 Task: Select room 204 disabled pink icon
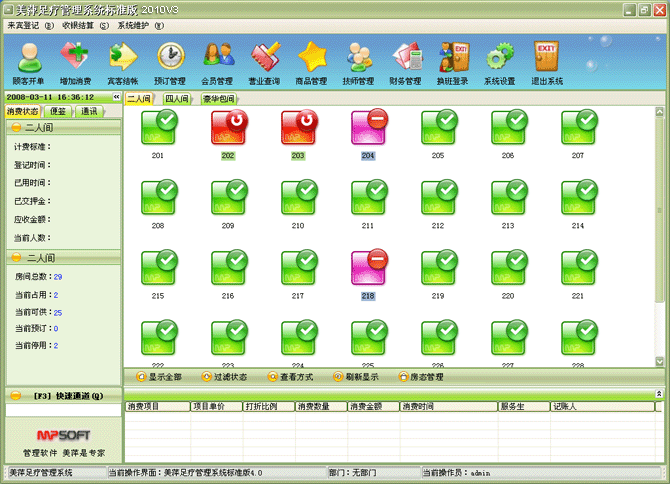click(368, 129)
